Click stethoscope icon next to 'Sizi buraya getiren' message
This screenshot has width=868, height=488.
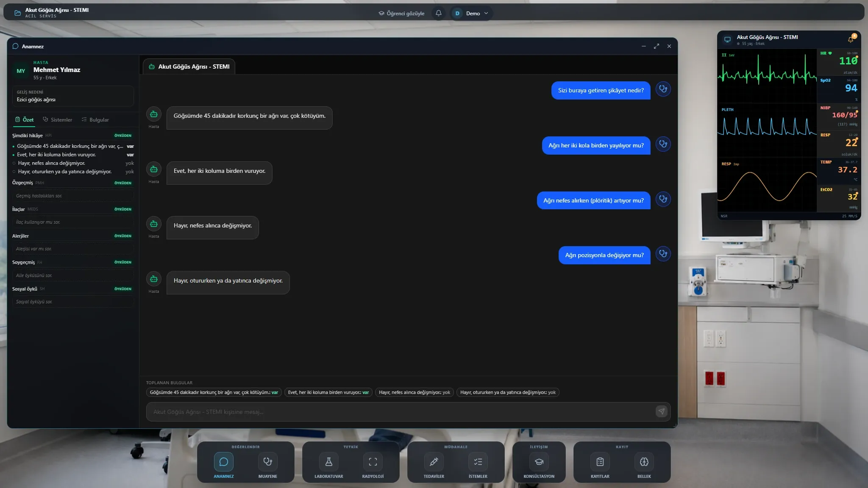click(663, 89)
